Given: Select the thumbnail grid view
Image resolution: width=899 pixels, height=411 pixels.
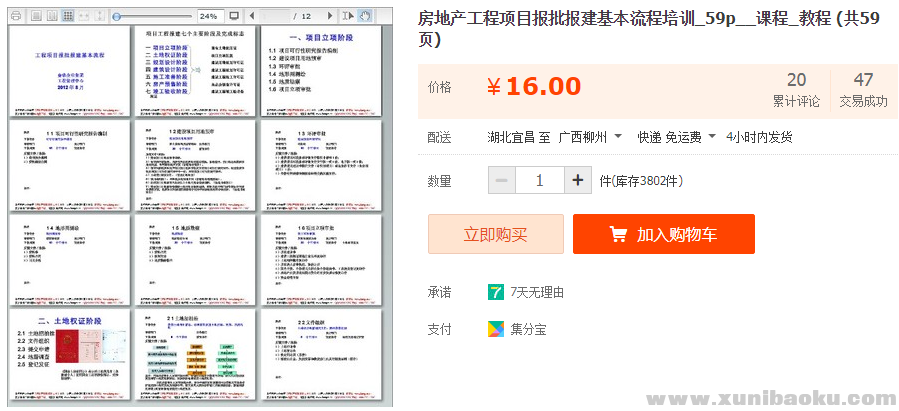Looking at the screenshot, I should tap(67, 17).
